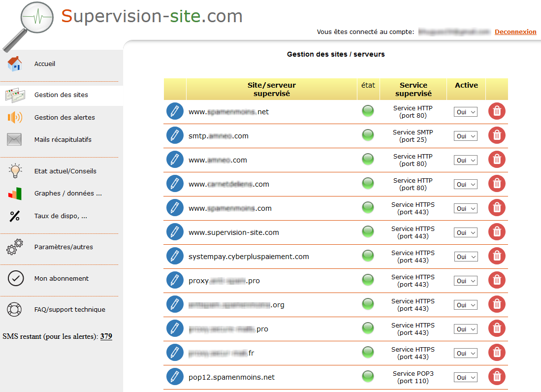Select Gestion des sites in sidebar
This screenshot has width=541, height=392.
coord(62,95)
